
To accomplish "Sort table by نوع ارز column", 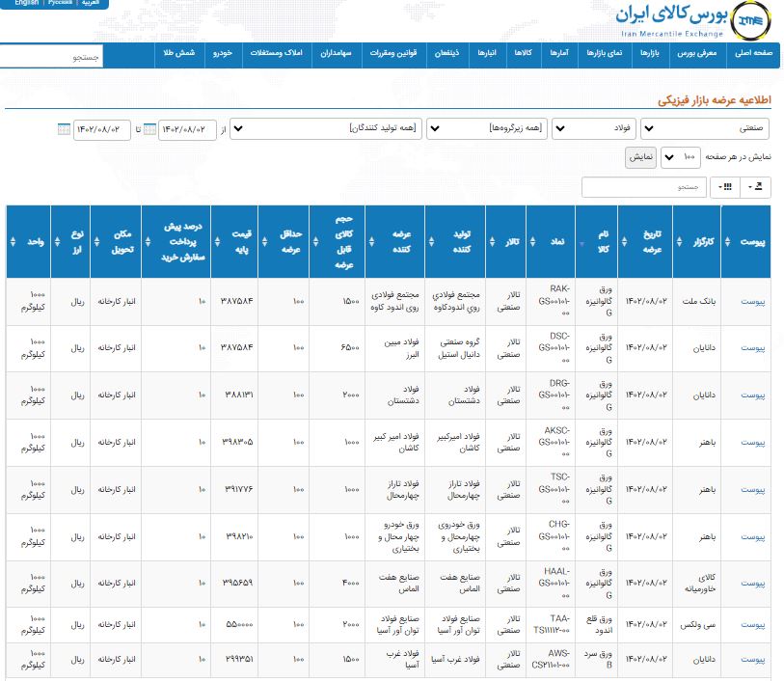I will point(70,241).
